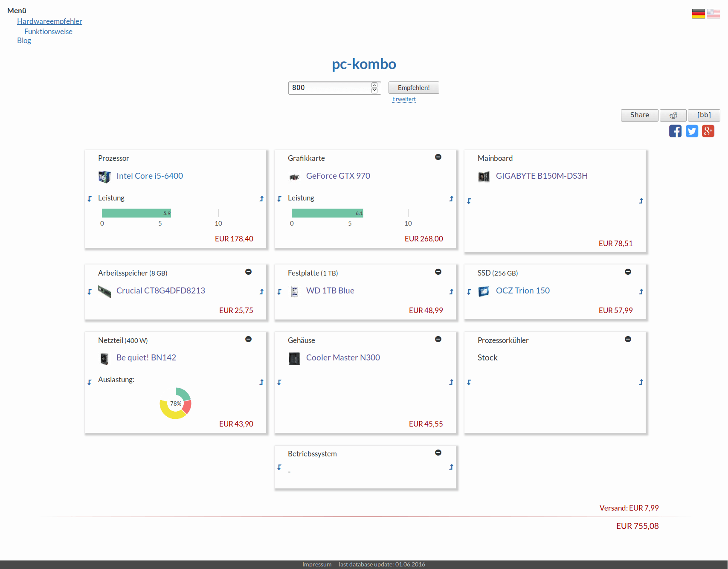Downgrade the SSD with down arrow

pyautogui.click(x=469, y=292)
